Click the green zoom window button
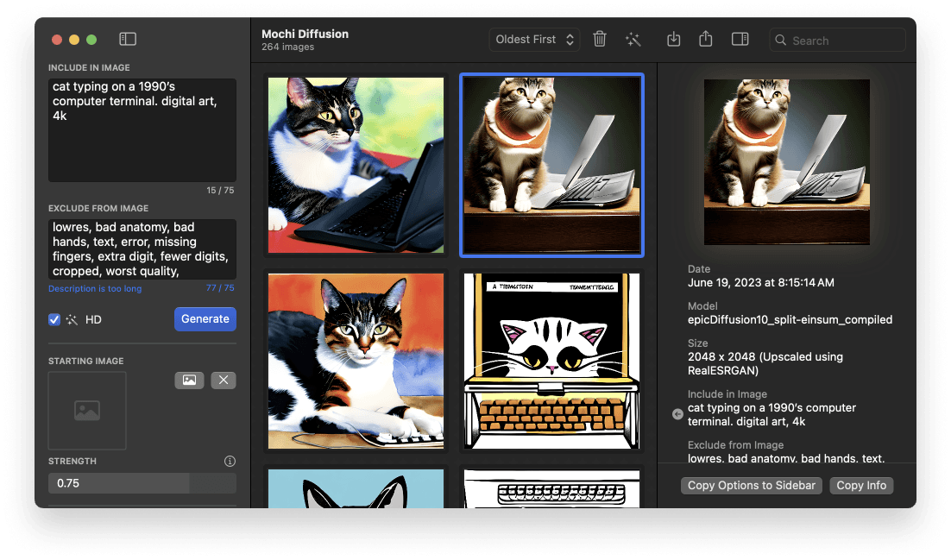The image size is (951, 560). click(91, 40)
